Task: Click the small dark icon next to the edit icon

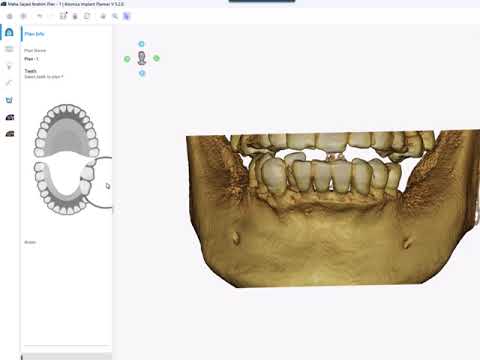Action: (75, 16)
